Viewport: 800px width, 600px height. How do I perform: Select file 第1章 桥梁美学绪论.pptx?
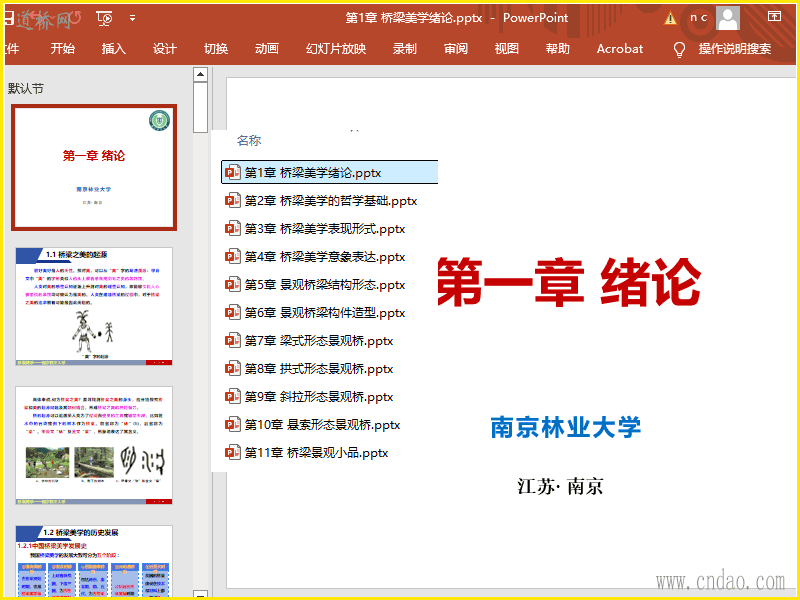(330, 172)
